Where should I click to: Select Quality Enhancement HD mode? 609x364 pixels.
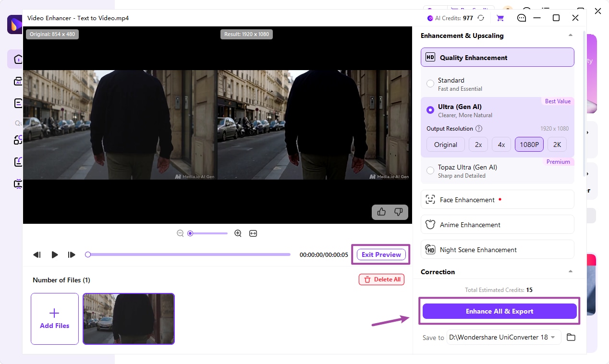[498, 57]
